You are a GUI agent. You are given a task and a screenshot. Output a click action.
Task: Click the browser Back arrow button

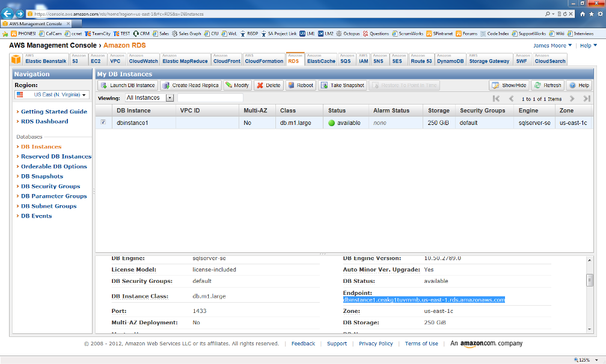tap(7, 13)
